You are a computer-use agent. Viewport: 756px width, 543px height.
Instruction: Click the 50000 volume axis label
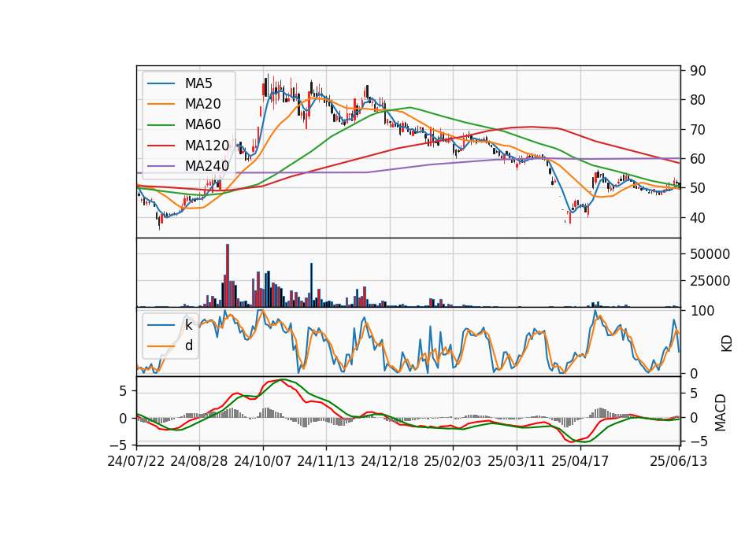710,254
